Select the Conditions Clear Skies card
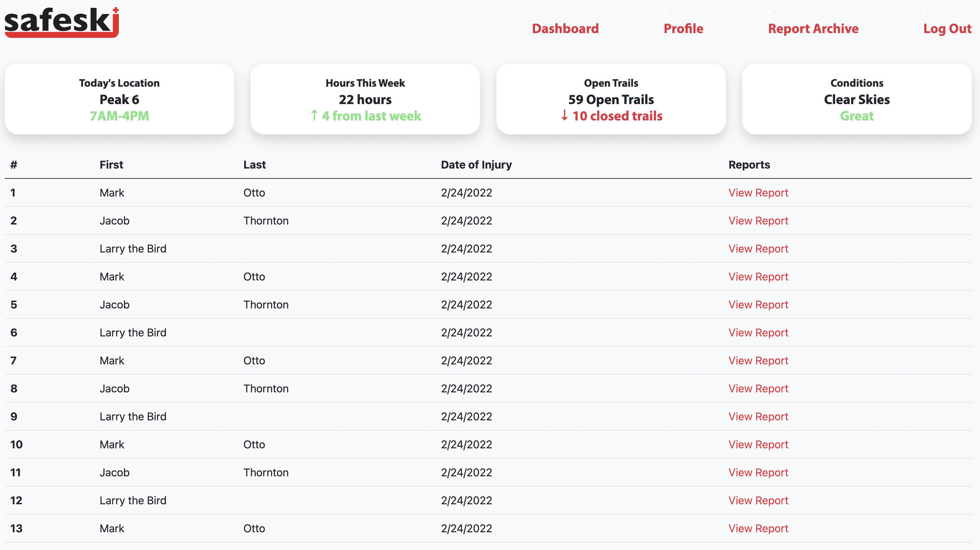The image size is (980, 550). 856,99
